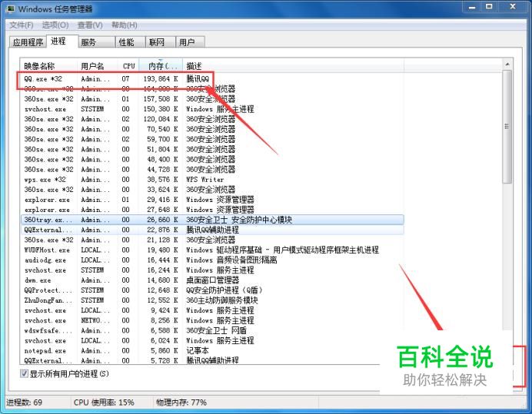Toggle 显示所有用户的进程 checkbox

tap(24, 373)
